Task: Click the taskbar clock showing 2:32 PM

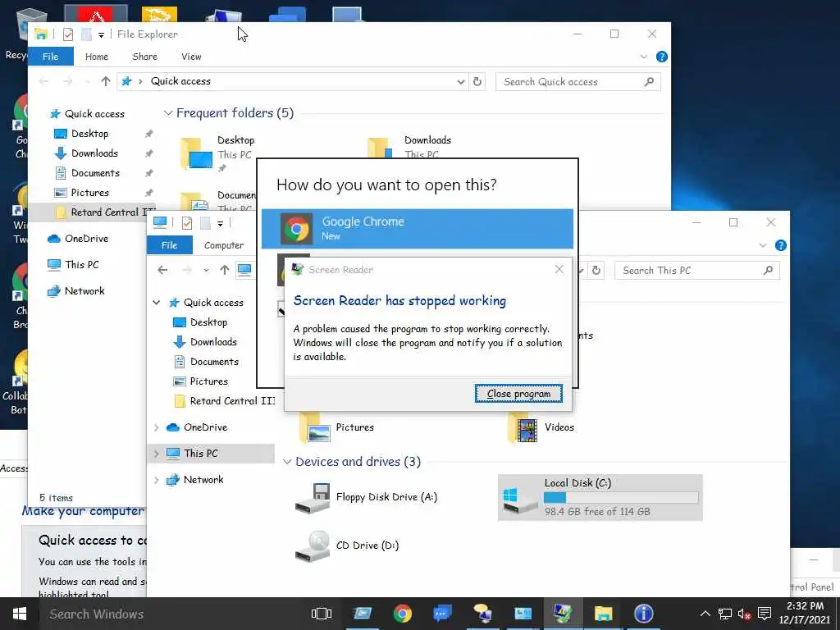Action: click(806, 614)
